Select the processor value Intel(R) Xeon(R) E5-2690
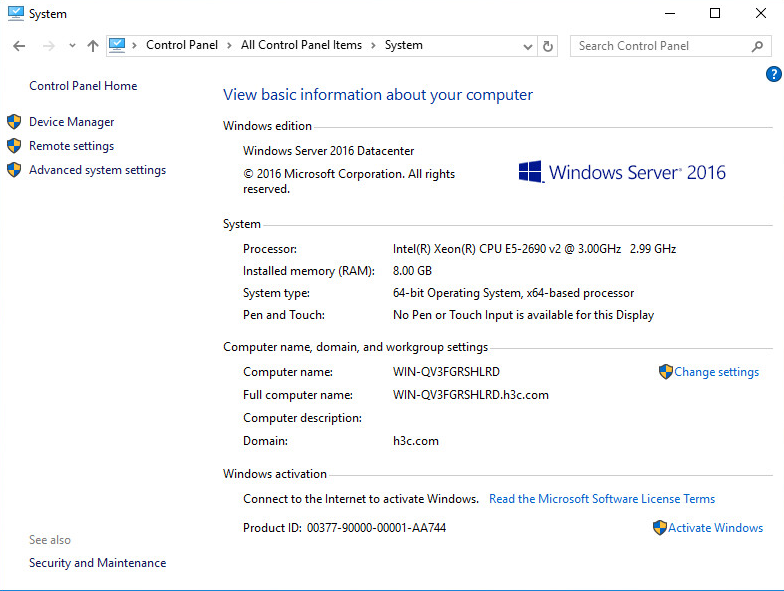784x591 pixels. 534,249
